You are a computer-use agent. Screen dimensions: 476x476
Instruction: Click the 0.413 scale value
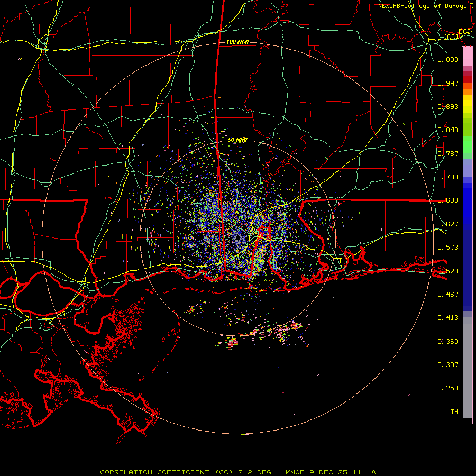[448, 318]
